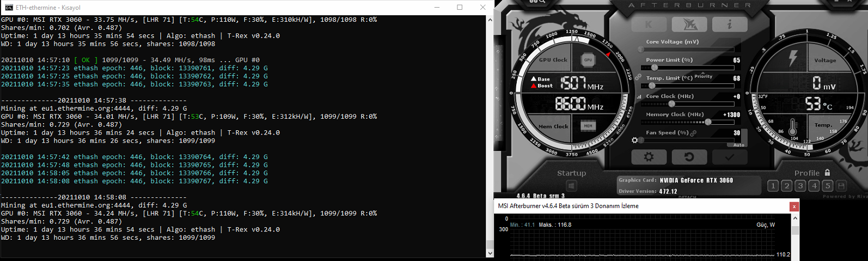The image size is (868, 261).
Task: Click the Power Limit slider handle
Action: point(654,68)
